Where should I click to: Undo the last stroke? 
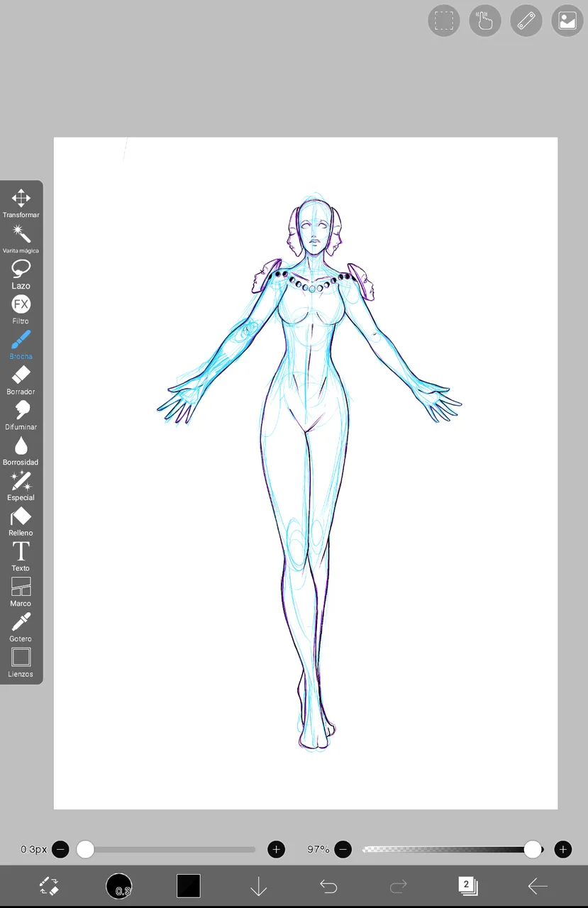[328, 886]
